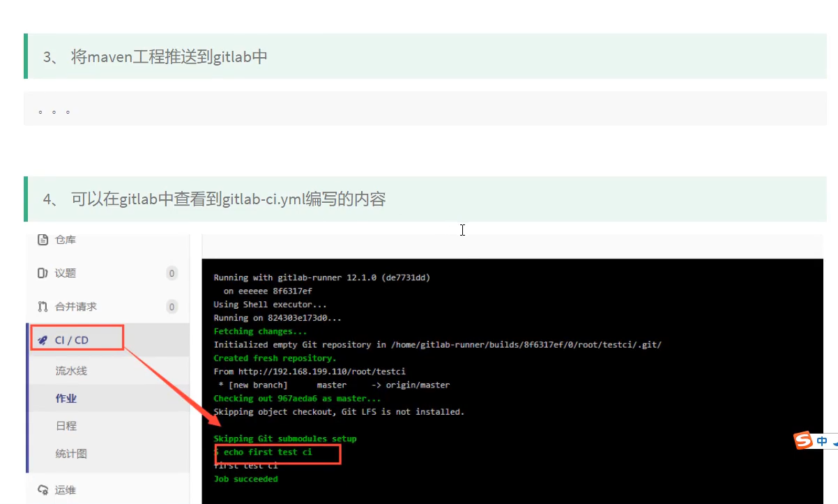Expand the CI / CD sidebar section

click(72, 340)
